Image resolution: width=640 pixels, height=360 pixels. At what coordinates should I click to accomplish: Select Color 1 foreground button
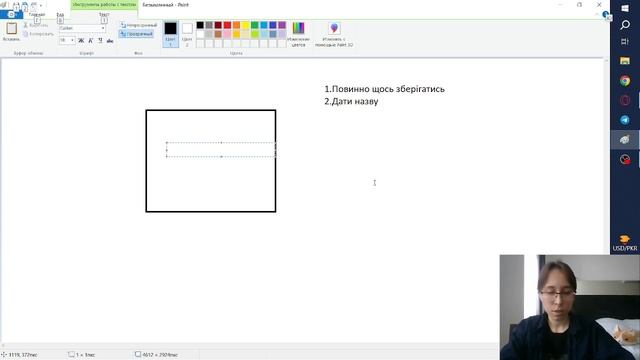point(171,34)
